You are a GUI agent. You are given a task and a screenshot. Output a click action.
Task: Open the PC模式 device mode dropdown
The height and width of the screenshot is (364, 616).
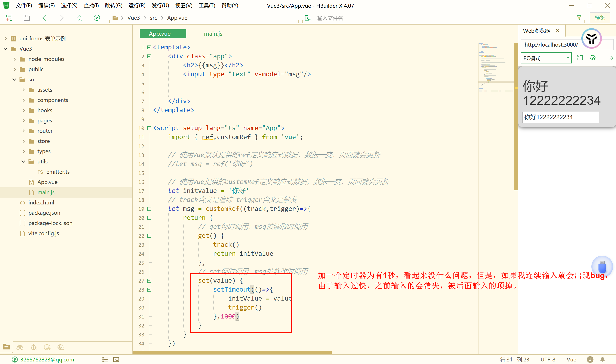pyautogui.click(x=546, y=58)
